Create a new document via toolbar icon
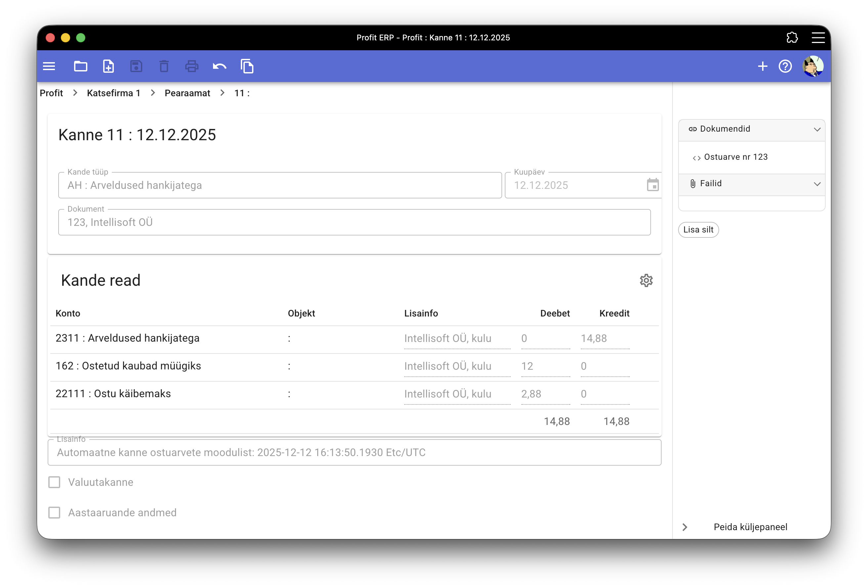Image resolution: width=868 pixels, height=588 pixels. [x=108, y=66]
